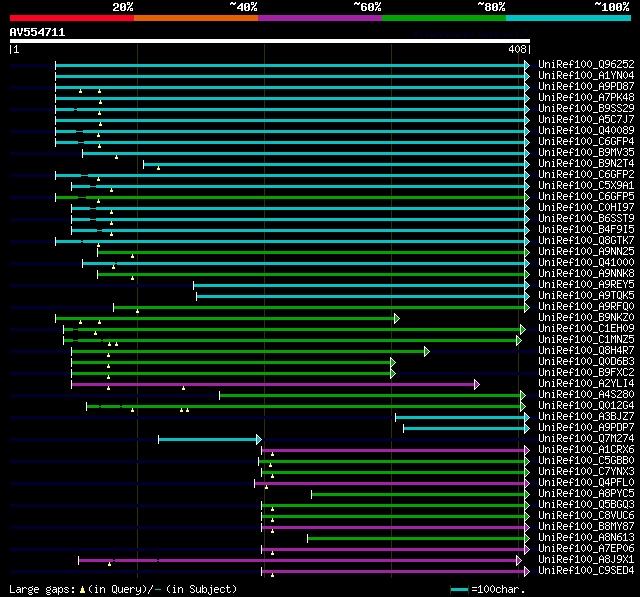Select the AV554711 query name
The width and height of the screenshot is (640, 597).
38,32
